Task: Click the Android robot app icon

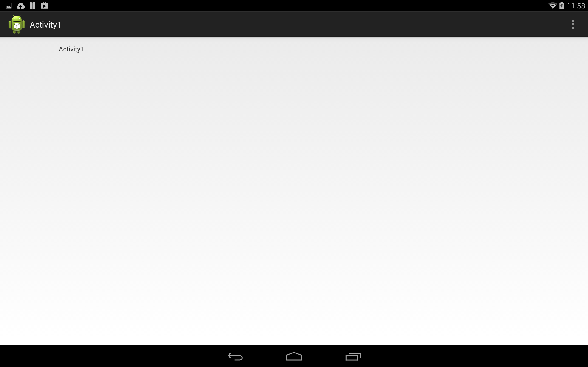Action: pyautogui.click(x=16, y=24)
